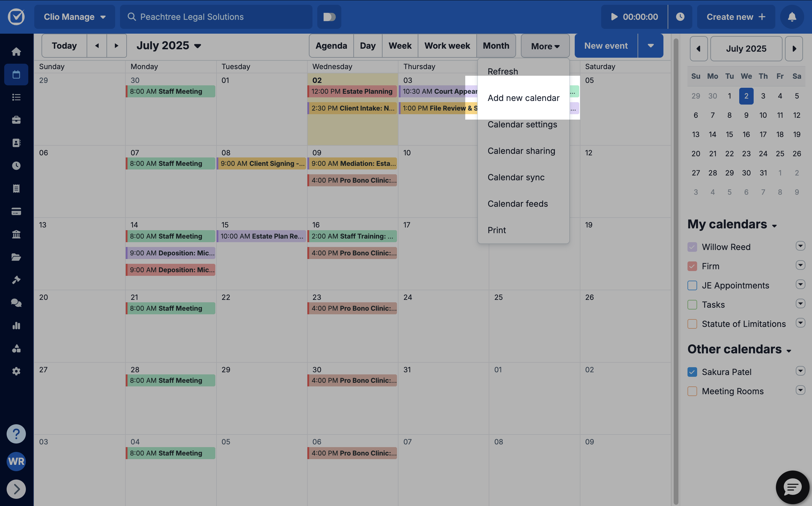Open the Contacts sidebar icon
Screen dimensions: 812x506
(x=16, y=143)
